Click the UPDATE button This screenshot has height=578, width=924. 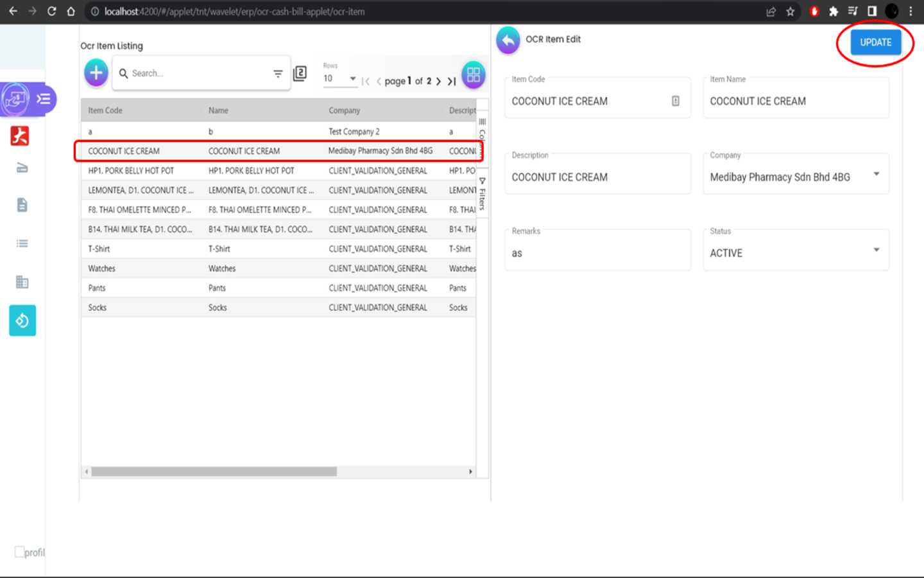pyautogui.click(x=875, y=42)
